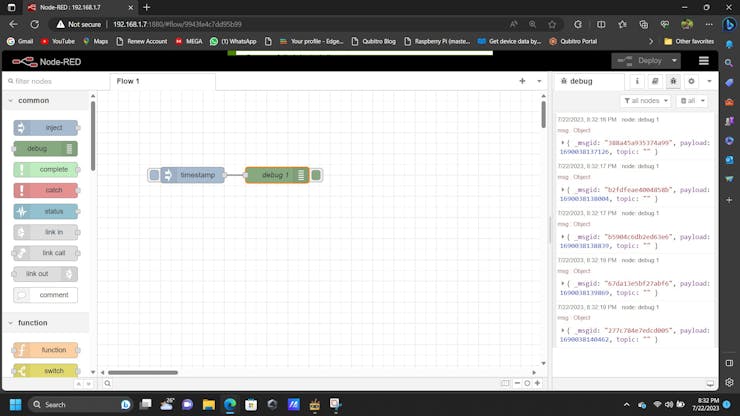Screen dimensions: 740x416
Task: Expand the first debug message object
Action: click(562, 143)
